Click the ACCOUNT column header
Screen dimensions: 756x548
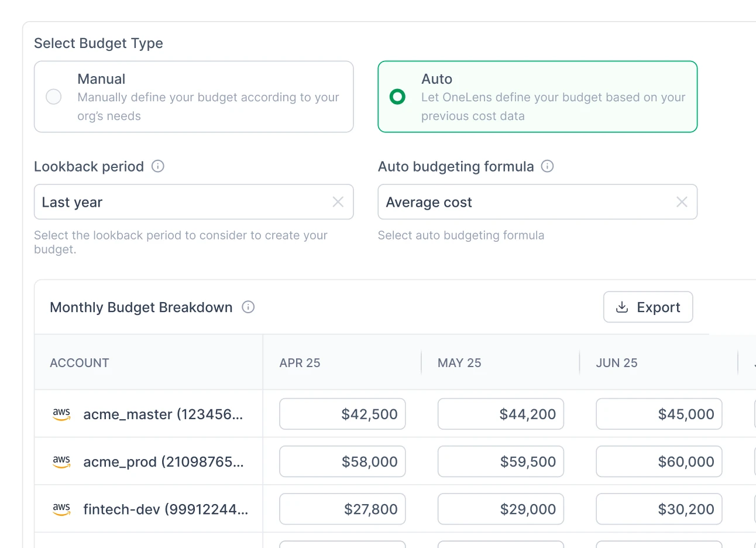click(x=80, y=363)
